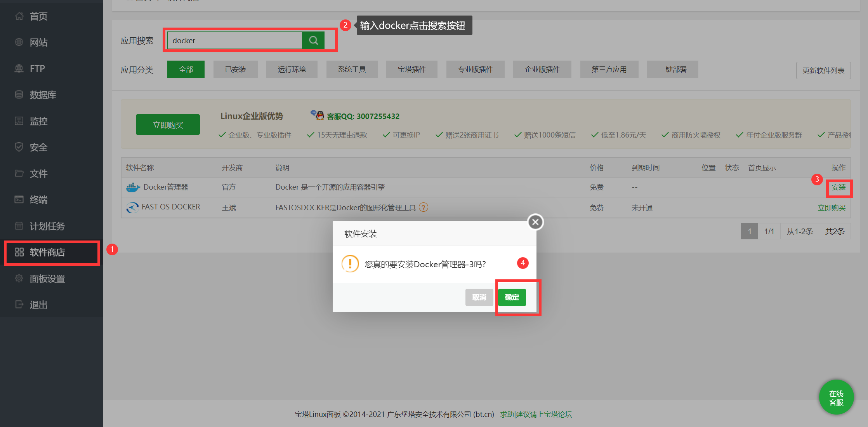Image resolution: width=868 pixels, height=427 pixels.
Task: Go to 软件商店 in sidebar
Action: (52, 252)
